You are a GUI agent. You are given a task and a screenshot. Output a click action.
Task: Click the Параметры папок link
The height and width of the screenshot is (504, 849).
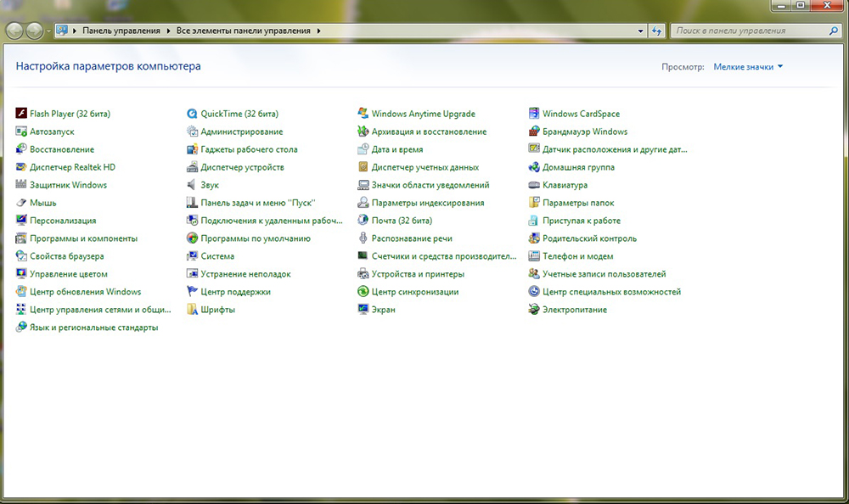[578, 203]
